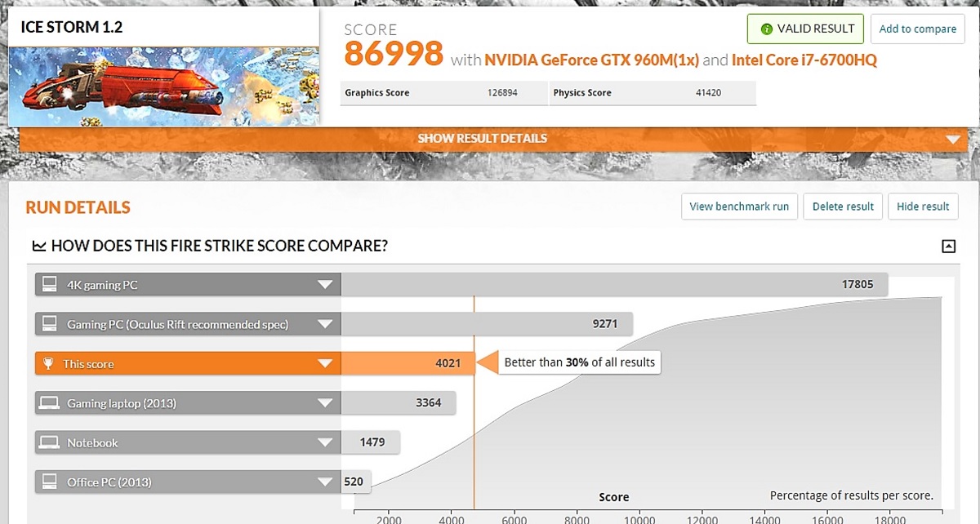
Task: Click the chart icon before HOW DOES THIS heading
Action: pyautogui.click(x=38, y=246)
